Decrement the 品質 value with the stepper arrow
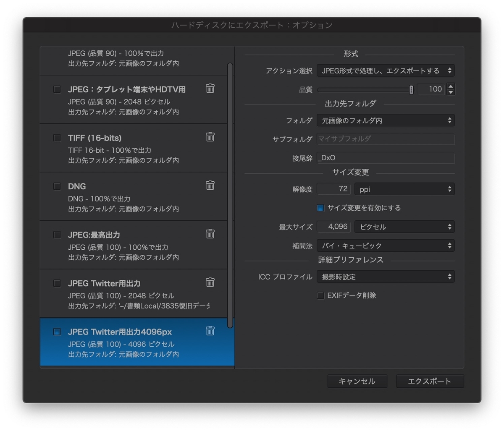Viewport: 504px width, 431px height. tap(451, 91)
